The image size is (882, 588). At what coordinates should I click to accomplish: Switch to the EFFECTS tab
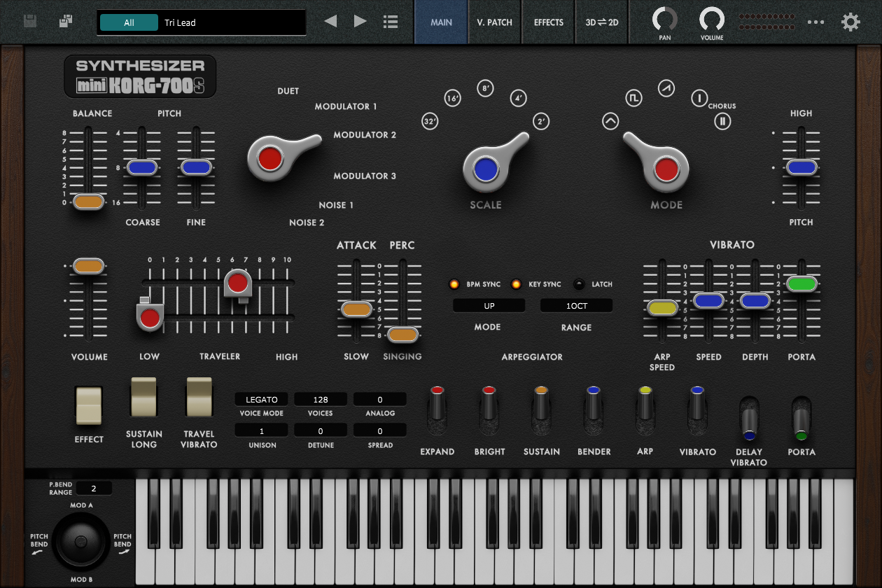click(x=548, y=22)
